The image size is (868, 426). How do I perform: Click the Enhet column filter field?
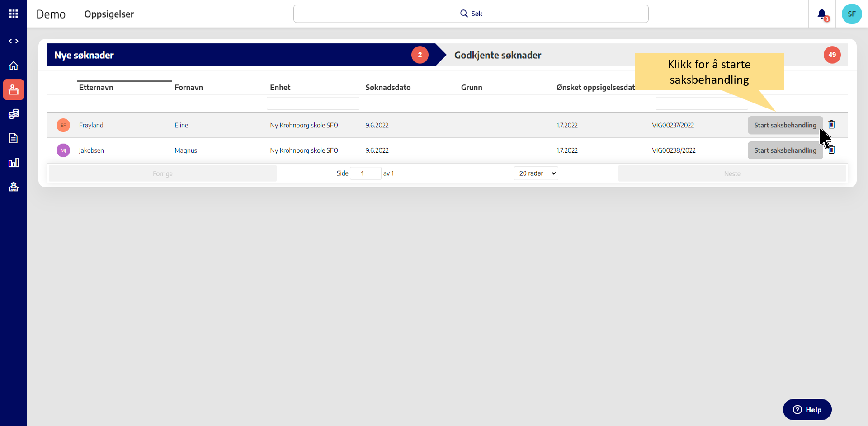coord(313,103)
